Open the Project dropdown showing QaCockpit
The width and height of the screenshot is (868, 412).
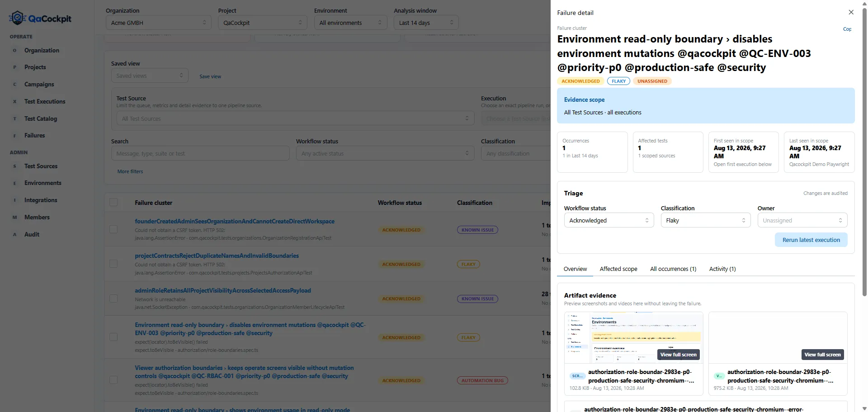pyautogui.click(x=262, y=23)
